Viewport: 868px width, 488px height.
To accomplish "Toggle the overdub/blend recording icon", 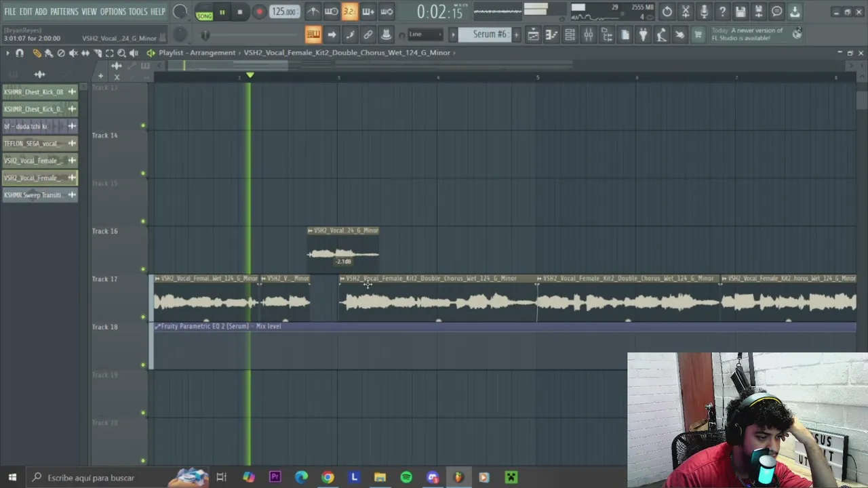I will coord(368,12).
